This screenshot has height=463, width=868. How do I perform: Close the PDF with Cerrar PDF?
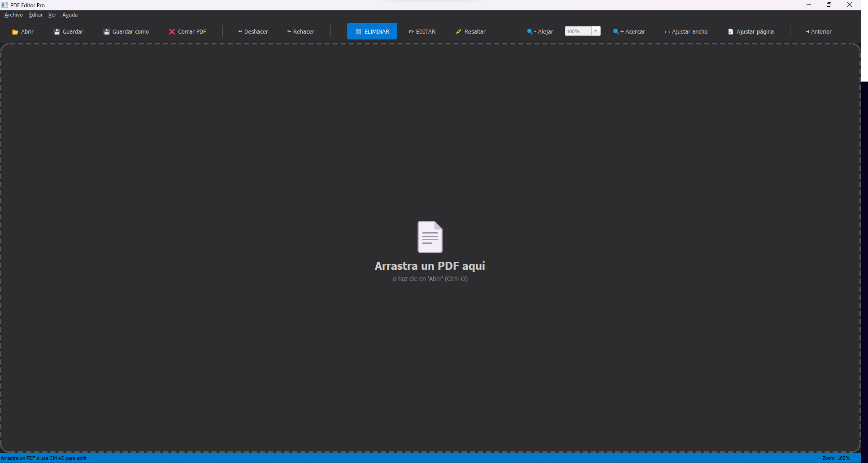pyautogui.click(x=187, y=32)
